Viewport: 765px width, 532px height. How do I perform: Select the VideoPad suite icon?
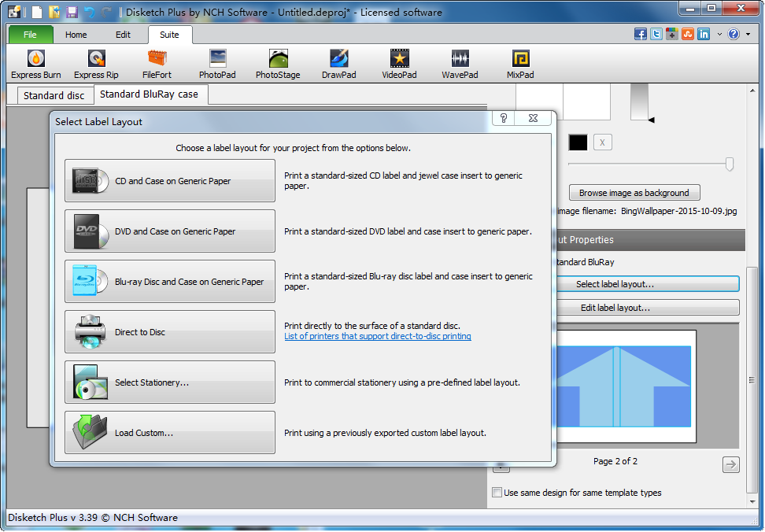point(398,63)
